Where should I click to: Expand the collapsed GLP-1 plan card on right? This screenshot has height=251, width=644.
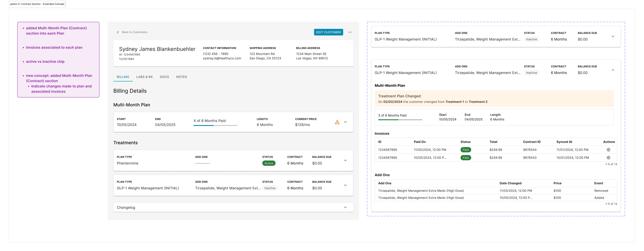tap(613, 36)
